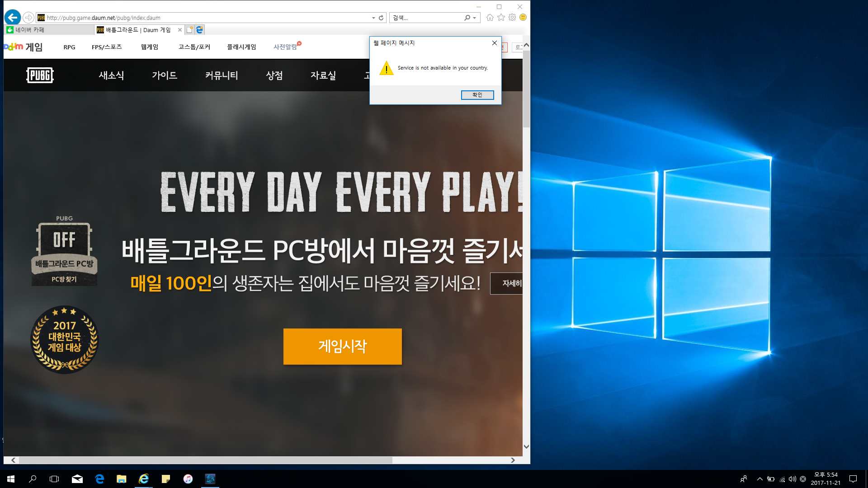Open the FPS/스포츠 category menu
The width and height of the screenshot is (868, 488).
107,47
